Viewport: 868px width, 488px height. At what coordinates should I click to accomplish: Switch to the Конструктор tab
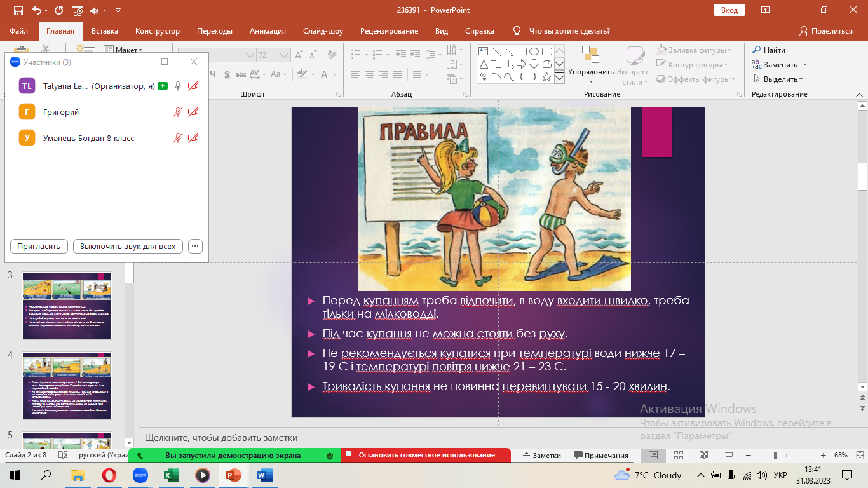click(158, 31)
